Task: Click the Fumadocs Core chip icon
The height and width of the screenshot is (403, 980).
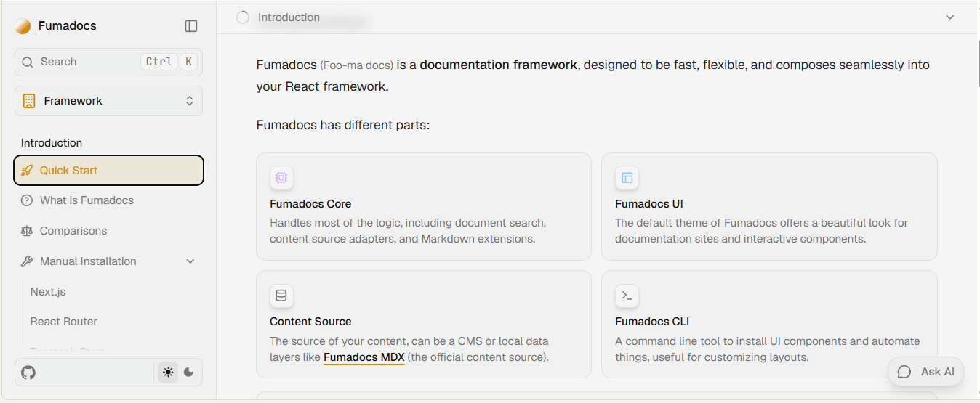Action: coord(281,178)
